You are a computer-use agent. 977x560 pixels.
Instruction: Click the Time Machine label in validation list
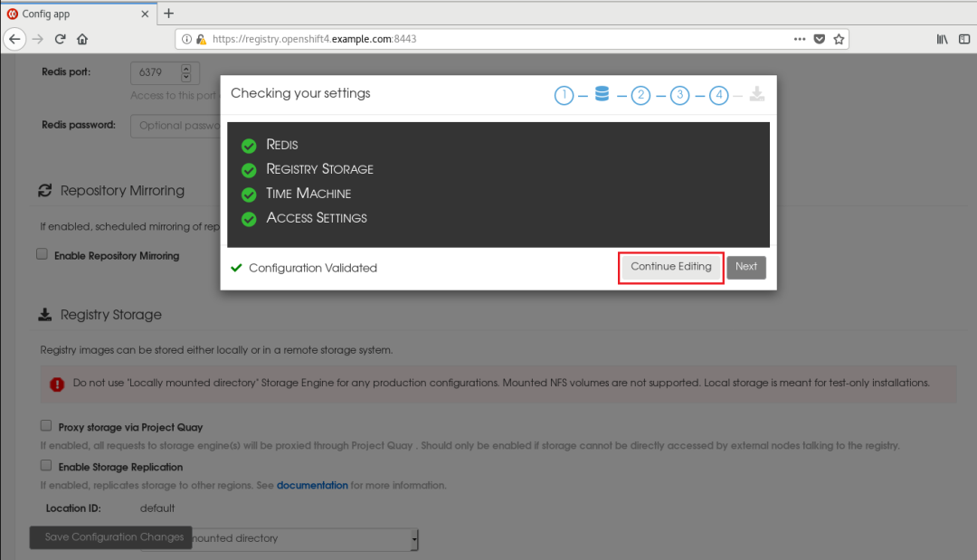coord(308,193)
